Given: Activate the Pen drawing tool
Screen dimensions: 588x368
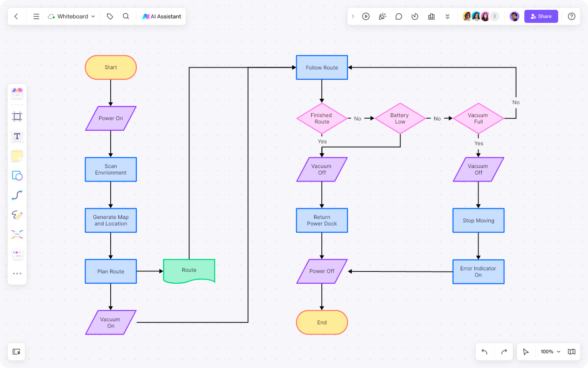Looking at the screenshot, I should 17,215.
